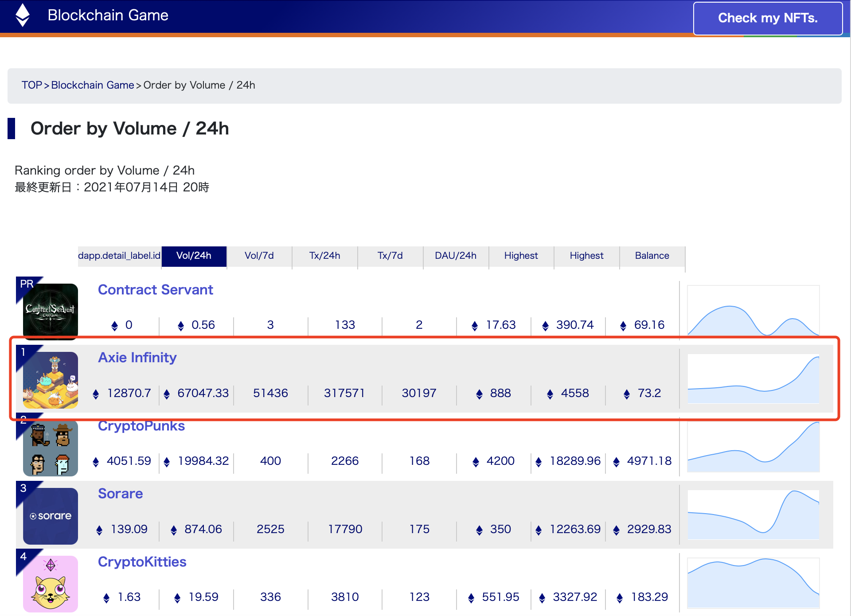The height and width of the screenshot is (616, 851).
Task: Open the Contract Servant game icon
Action: point(50,311)
